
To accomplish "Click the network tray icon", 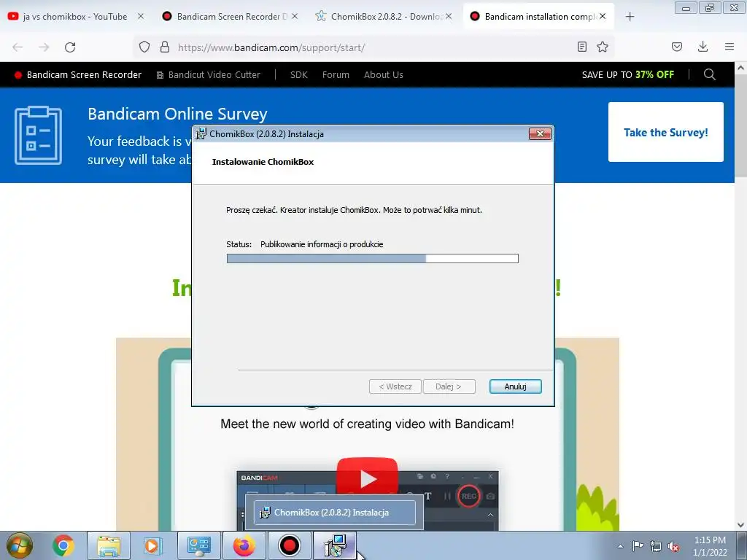I will click(656, 546).
